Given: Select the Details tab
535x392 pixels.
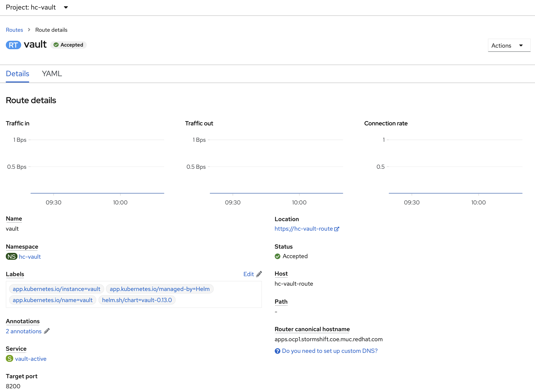Looking at the screenshot, I should 17,74.
